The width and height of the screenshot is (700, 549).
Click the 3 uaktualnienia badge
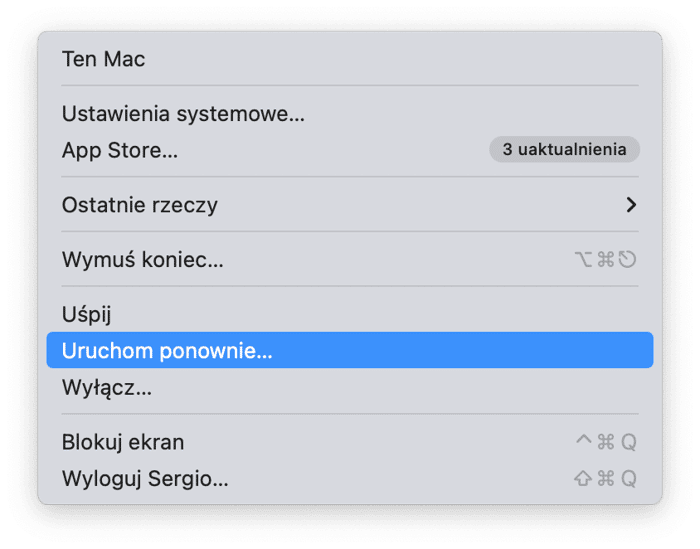(564, 150)
